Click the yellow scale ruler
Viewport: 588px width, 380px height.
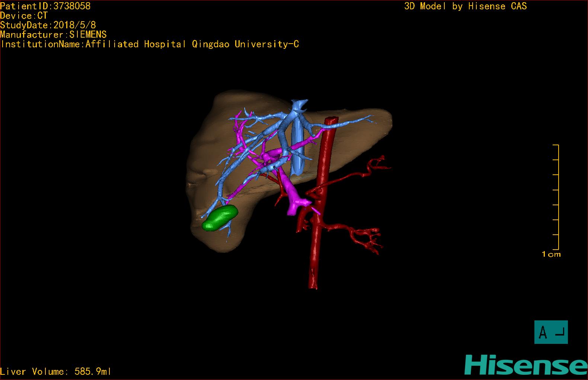point(556,197)
